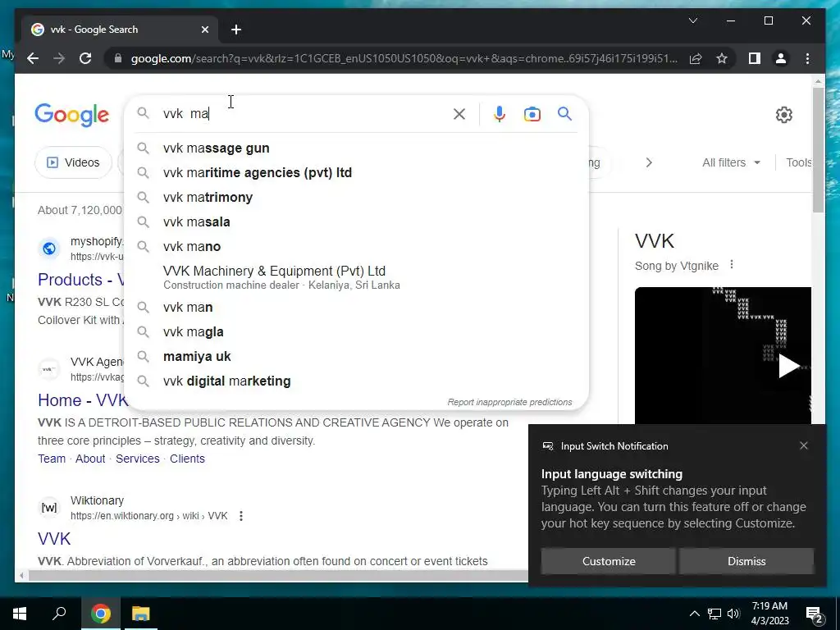The image size is (840, 630).
Task: Choose suggestion vvk masala
Action: click(x=356, y=222)
